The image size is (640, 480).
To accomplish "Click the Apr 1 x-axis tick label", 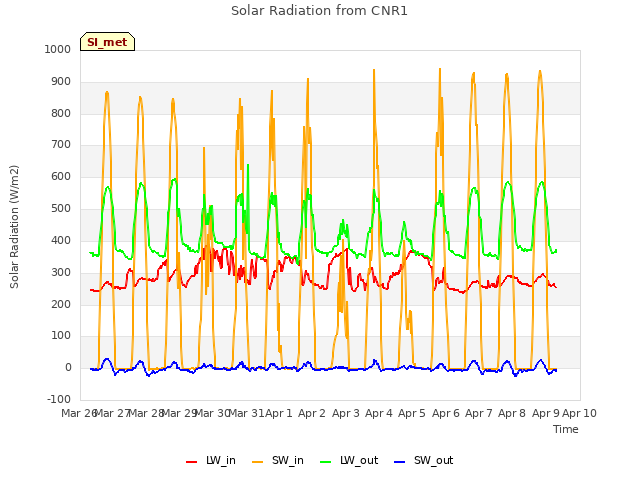I will click(279, 413).
